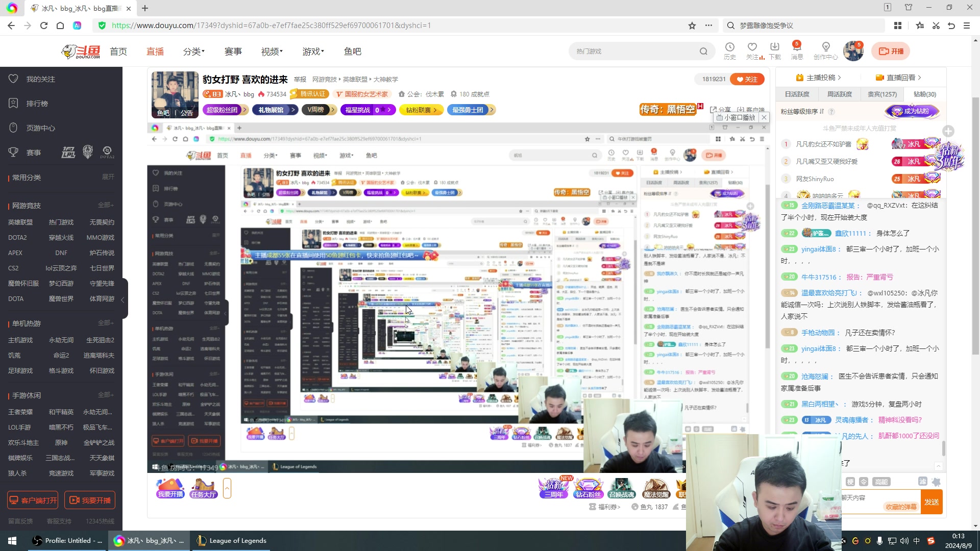Show all 网游竞技 categories via 全部
Screen dimensions: 980x551
tap(106, 205)
